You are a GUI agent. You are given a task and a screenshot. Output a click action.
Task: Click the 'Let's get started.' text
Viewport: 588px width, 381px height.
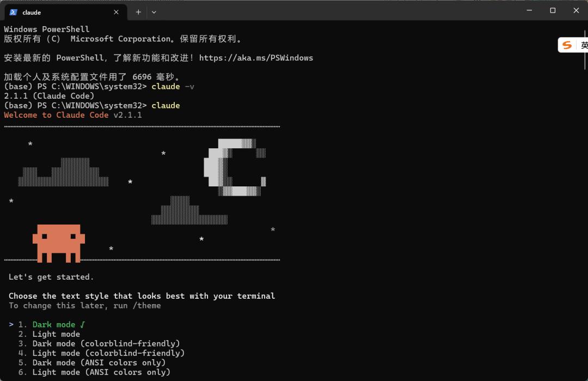click(x=51, y=277)
